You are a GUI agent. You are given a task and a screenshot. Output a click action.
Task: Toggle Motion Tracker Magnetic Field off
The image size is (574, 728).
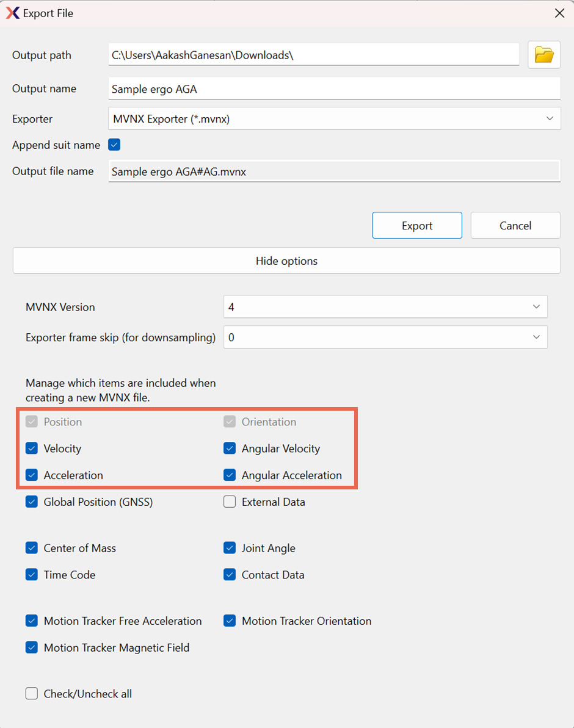coord(31,647)
